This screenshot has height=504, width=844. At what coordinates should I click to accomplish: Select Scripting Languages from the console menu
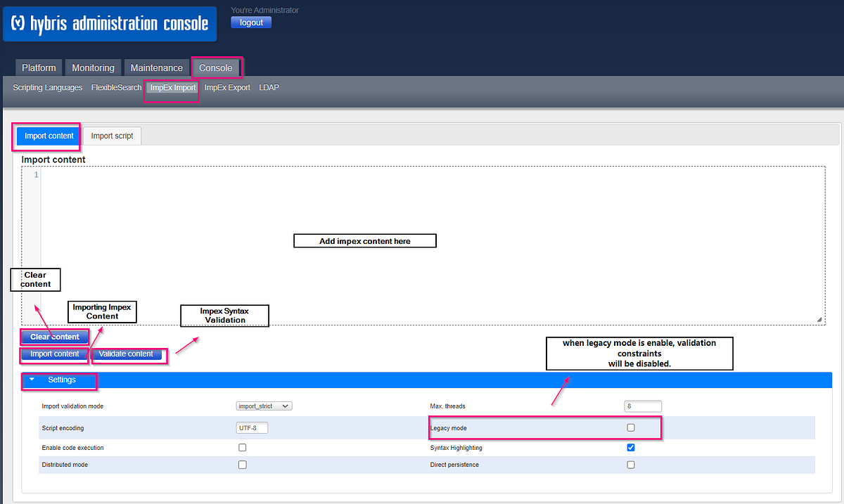46,87
